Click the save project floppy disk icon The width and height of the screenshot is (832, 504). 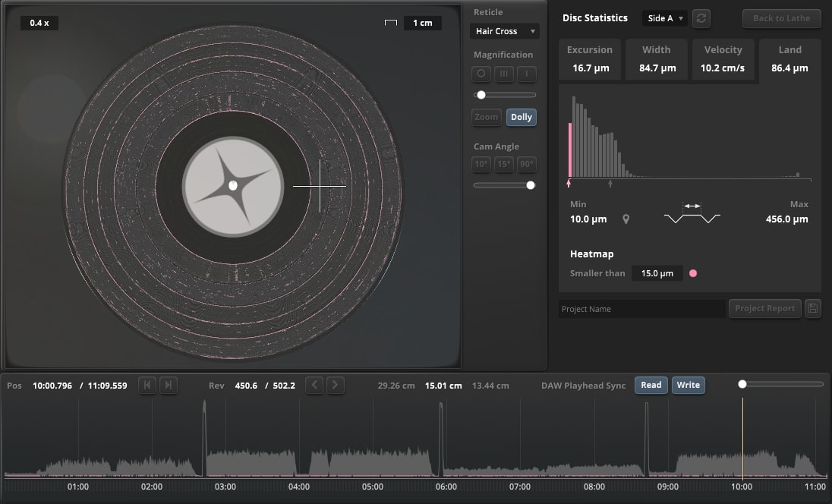click(813, 308)
